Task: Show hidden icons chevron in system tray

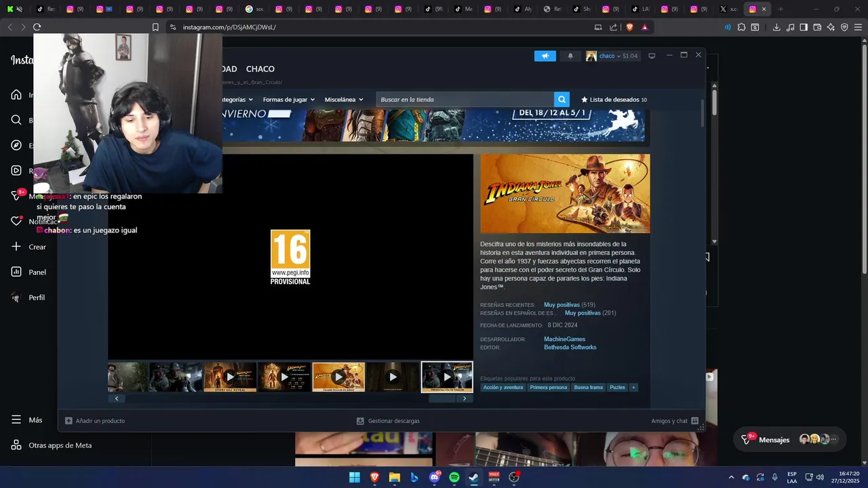Action: click(x=731, y=477)
